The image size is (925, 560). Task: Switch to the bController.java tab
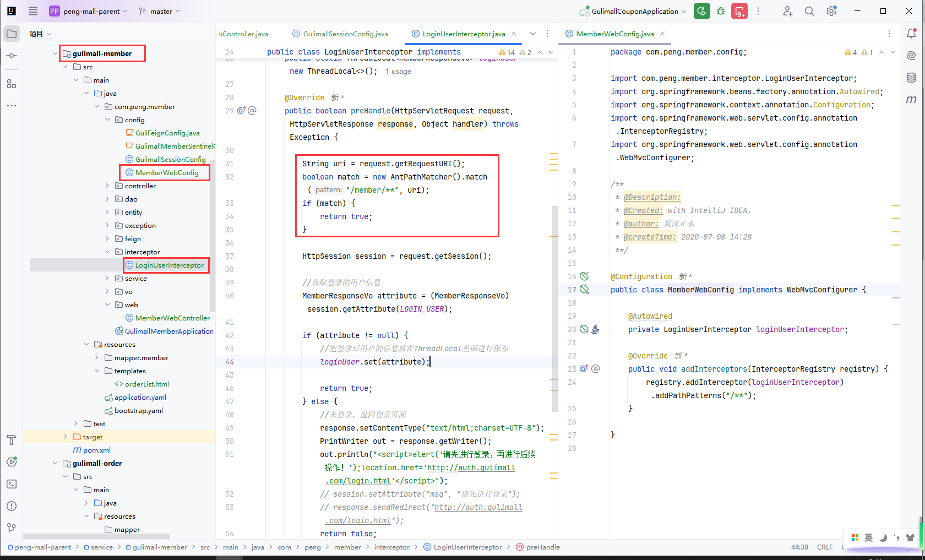click(x=244, y=34)
